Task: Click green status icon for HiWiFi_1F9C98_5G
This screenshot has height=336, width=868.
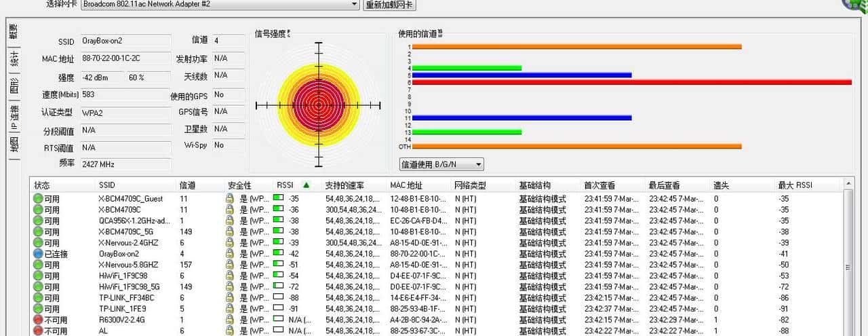Action: tap(38, 286)
